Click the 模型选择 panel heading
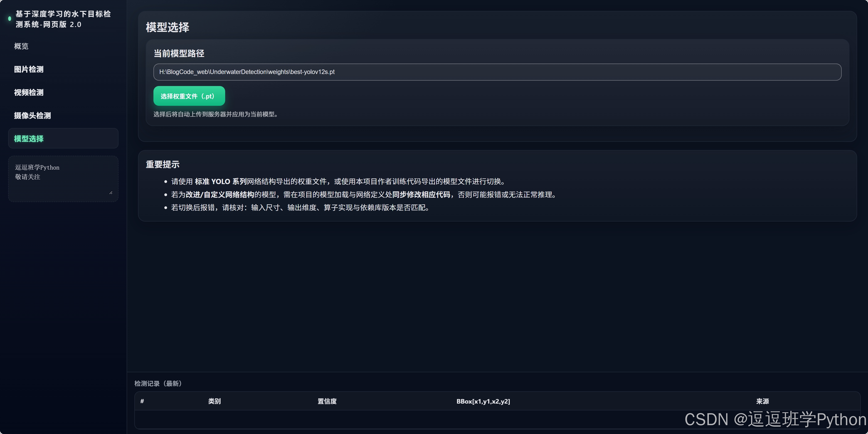 coord(168,27)
